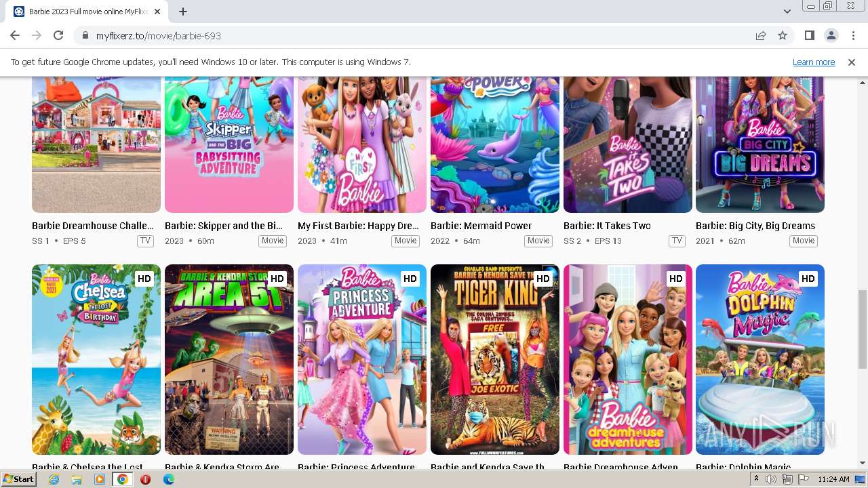Show hidden system tray icons

[x=757, y=479]
